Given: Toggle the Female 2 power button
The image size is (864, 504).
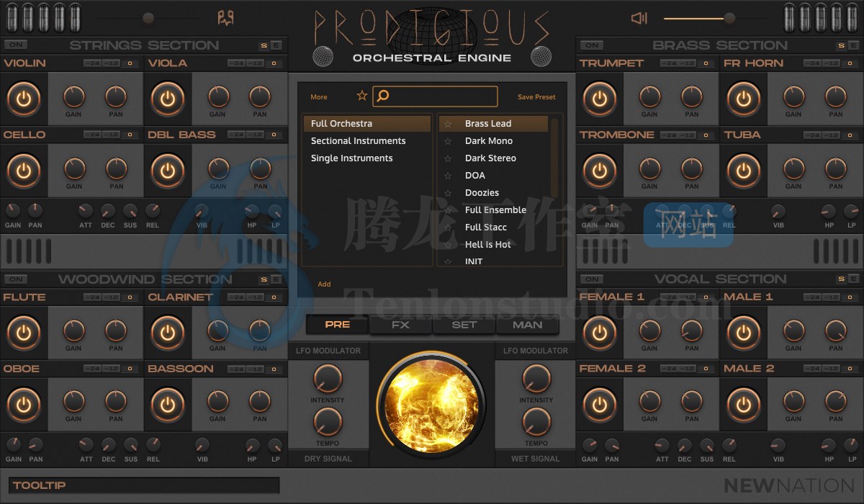Looking at the screenshot, I should coord(600,405).
